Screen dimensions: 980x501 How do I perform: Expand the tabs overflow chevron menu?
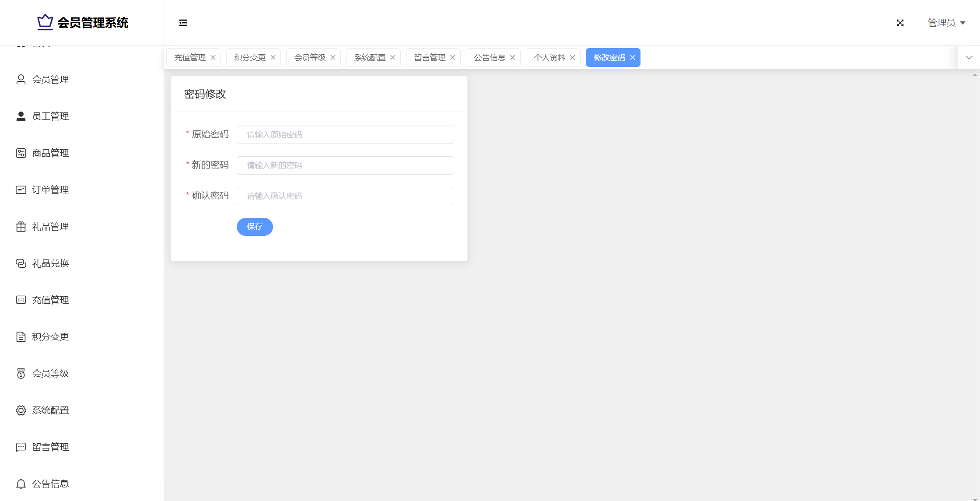(x=969, y=57)
